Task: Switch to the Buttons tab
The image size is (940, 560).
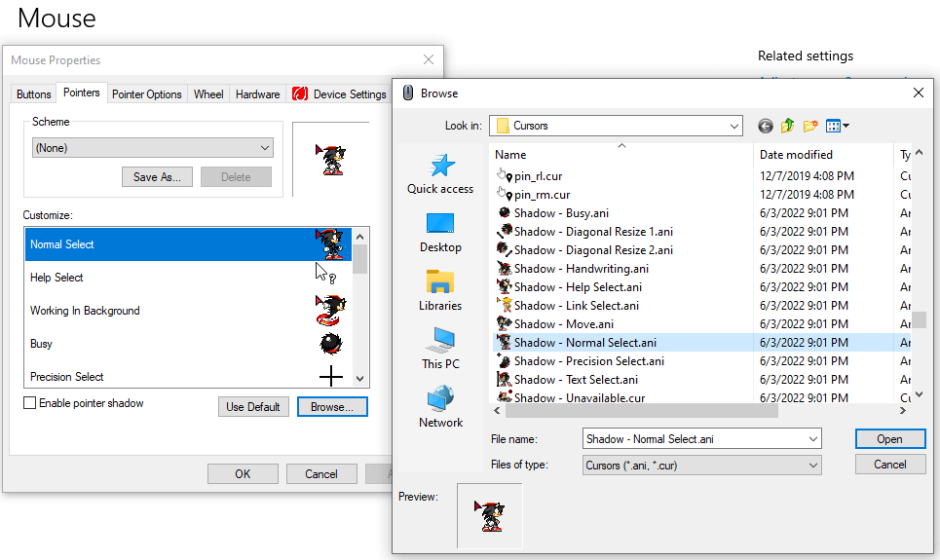Action: (33, 94)
